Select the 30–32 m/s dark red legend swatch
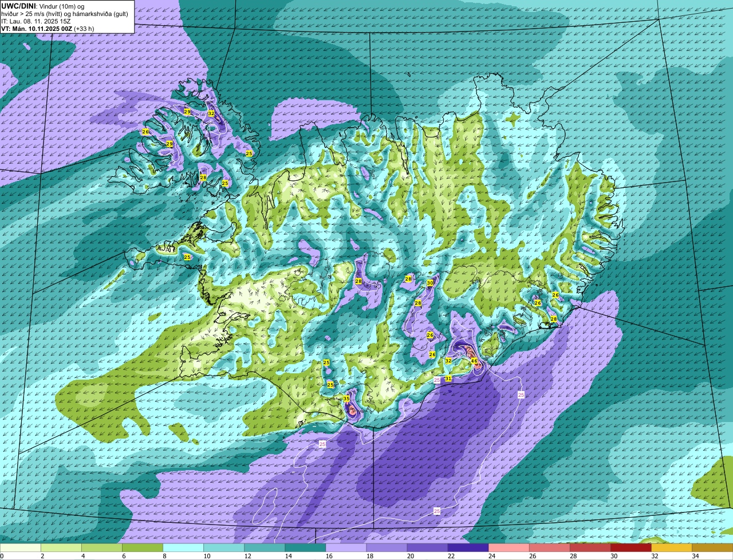The height and width of the screenshot is (560, 733). pos(631,548)
